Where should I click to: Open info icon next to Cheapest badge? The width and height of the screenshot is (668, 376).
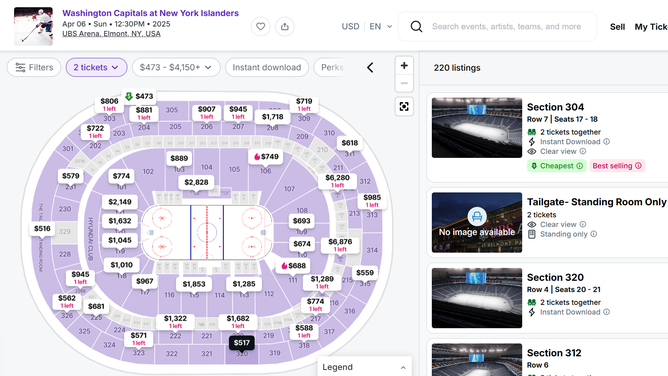(x=579, y=166)
